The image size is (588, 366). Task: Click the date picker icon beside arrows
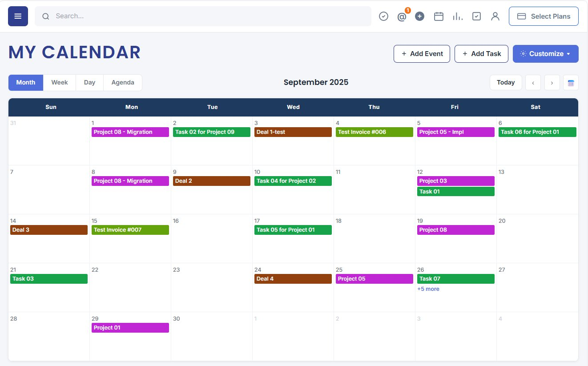click(x=571, y=82)
